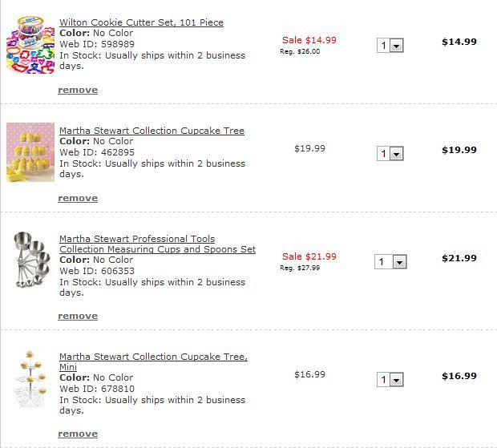
Task: Remove the Wilton Cookie Cutter Set
Action: click(78, 90)
